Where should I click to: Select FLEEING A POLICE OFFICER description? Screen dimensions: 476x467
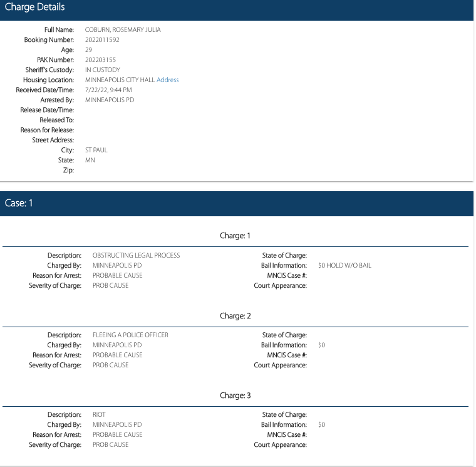130,335
